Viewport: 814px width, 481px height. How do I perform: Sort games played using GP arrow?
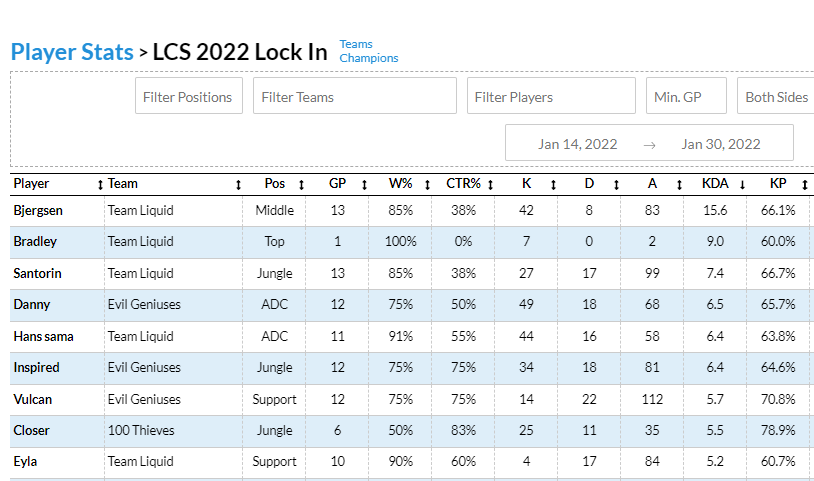coord(364,184)
